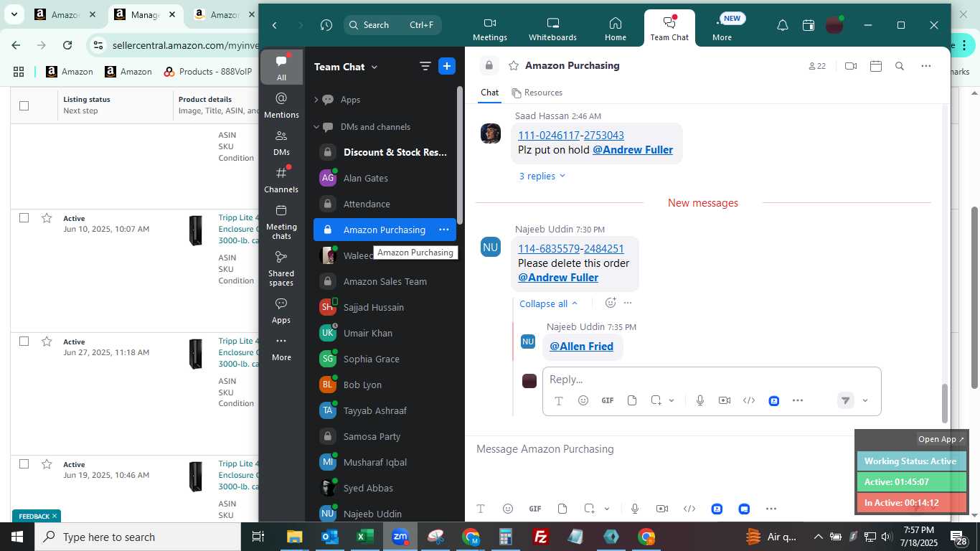The height and width of the screenshot is (551, 980).
Task: Open the More tab in Zoom top bar
Action: pos(722,29)
